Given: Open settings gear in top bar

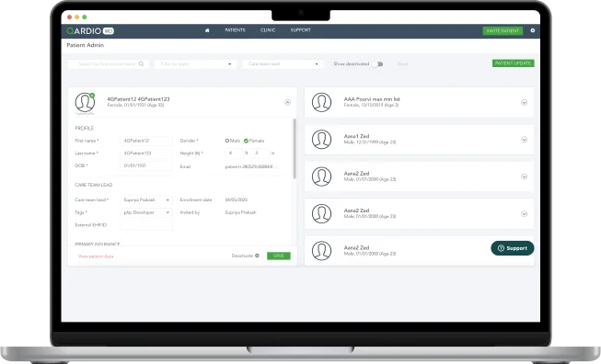Looking at the screenshot, I should 532,30.
